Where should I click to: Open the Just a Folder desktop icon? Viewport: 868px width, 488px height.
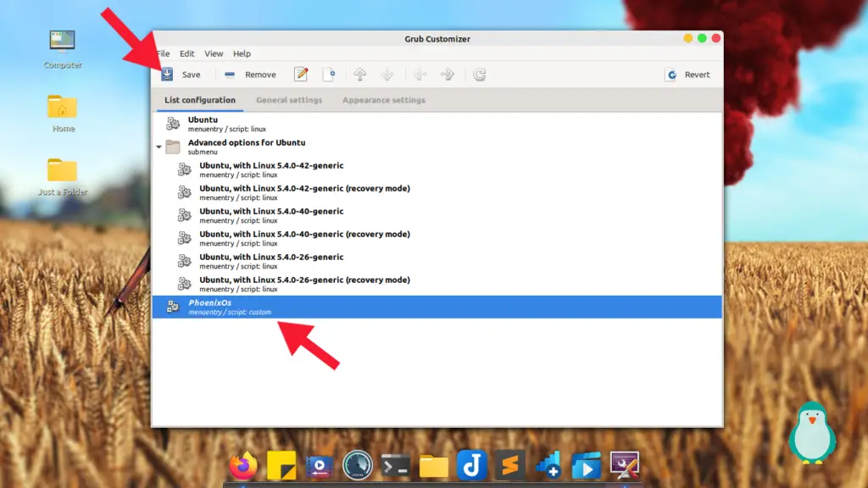63,177
